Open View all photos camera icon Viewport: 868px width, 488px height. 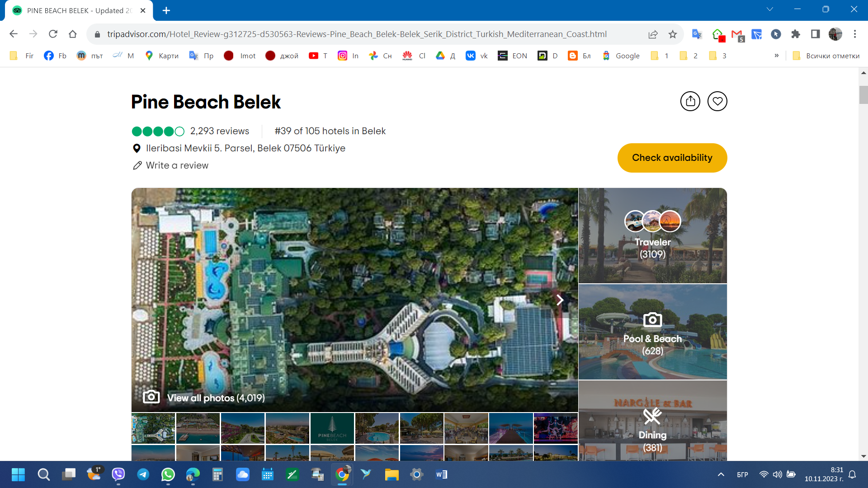coord(151,397)
